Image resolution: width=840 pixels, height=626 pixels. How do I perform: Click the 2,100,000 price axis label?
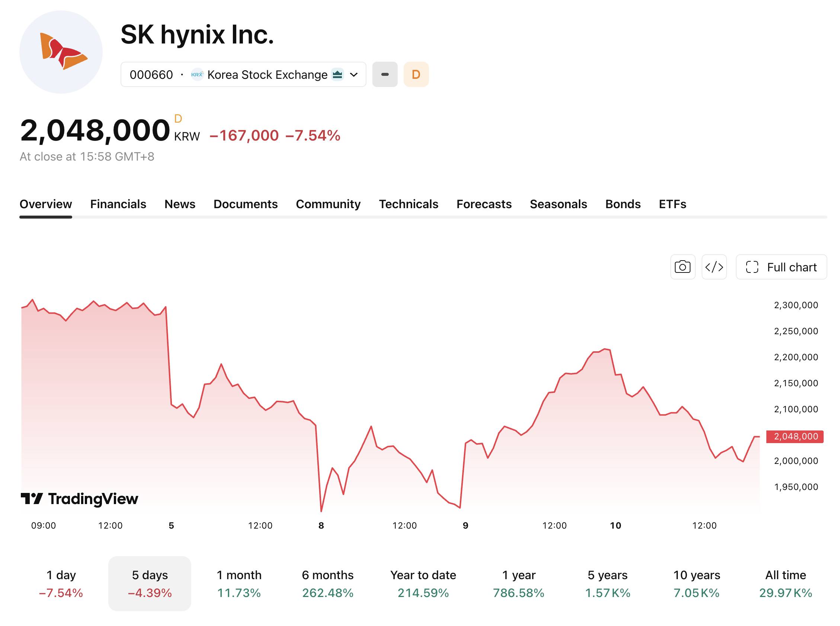pos(796,409)
